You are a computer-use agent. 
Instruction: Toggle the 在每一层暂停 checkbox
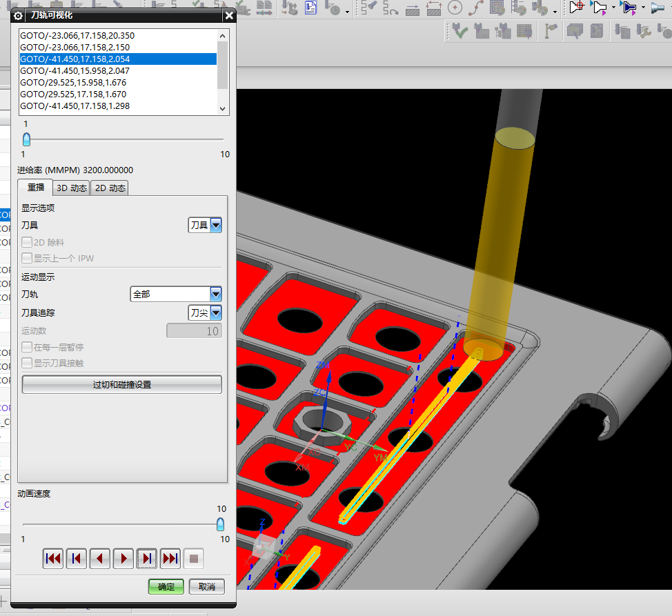click(27, 346)
